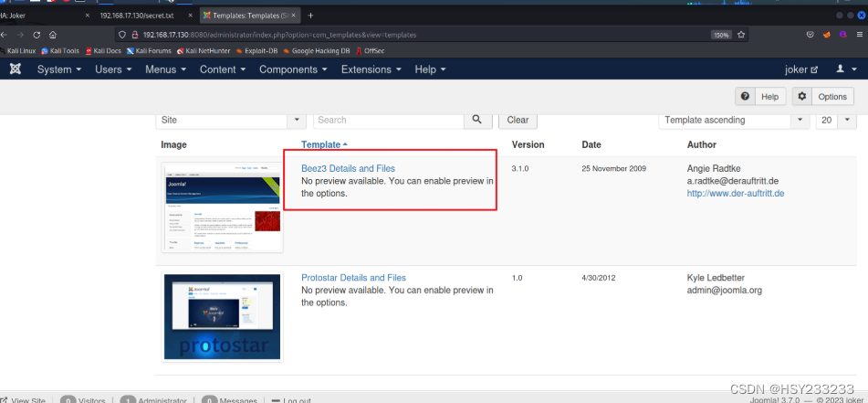The height and width of the screenshot is (403, 868).
Task: Expand the Extensions menu
Action: pos(373,69)
